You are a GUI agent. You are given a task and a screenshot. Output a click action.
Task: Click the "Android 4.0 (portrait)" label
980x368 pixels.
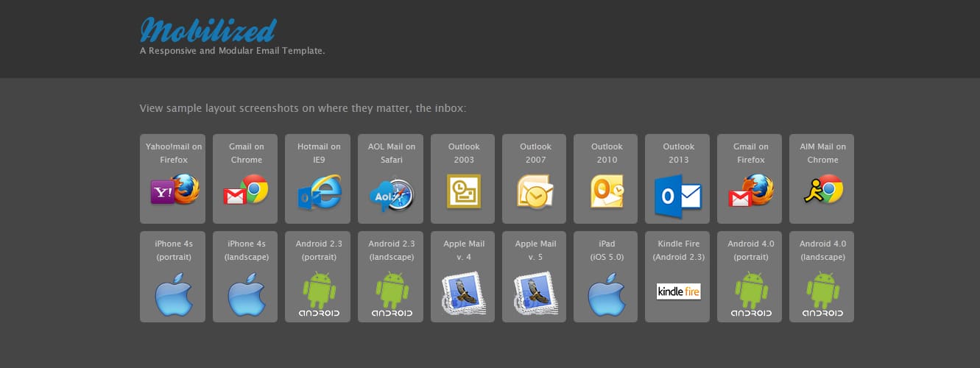[750, 250]
